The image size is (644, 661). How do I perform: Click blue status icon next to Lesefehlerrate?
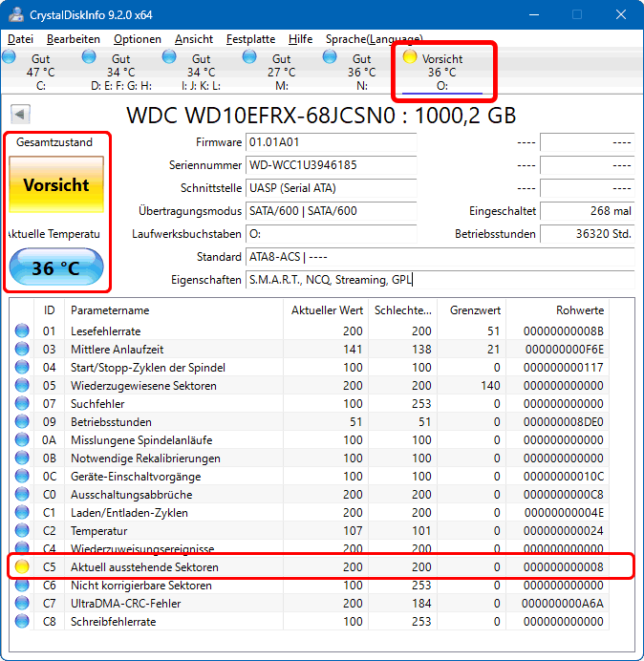[x=22, y=331]
